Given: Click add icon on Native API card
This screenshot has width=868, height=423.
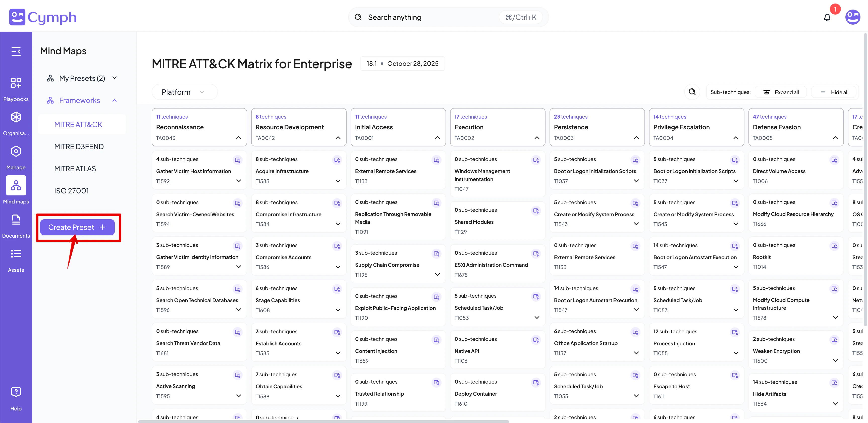Looking at the screenshot, I should [536, 340].
